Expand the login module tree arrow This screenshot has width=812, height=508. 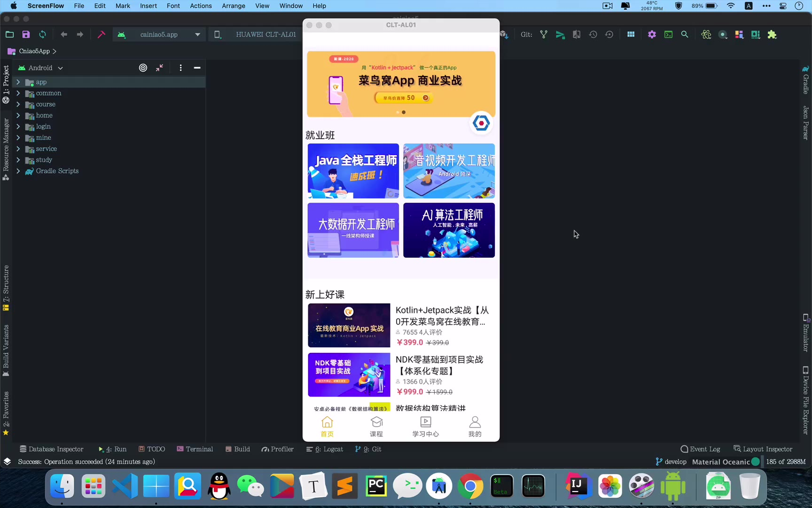click(18, 127)
